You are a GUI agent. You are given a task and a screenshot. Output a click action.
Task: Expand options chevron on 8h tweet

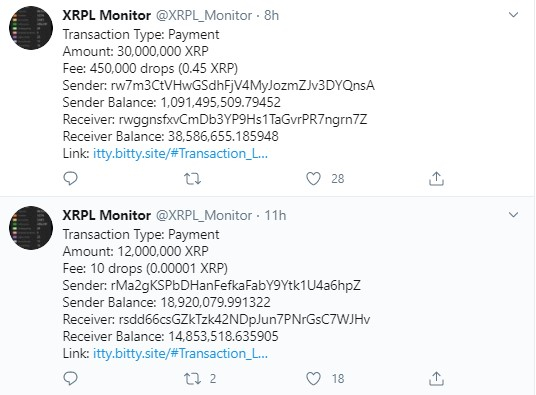513,15
